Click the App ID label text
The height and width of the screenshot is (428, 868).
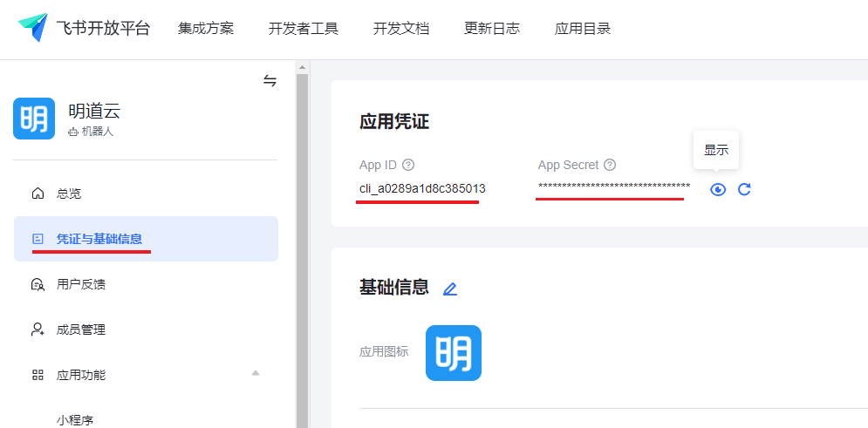tap(378, 165)
